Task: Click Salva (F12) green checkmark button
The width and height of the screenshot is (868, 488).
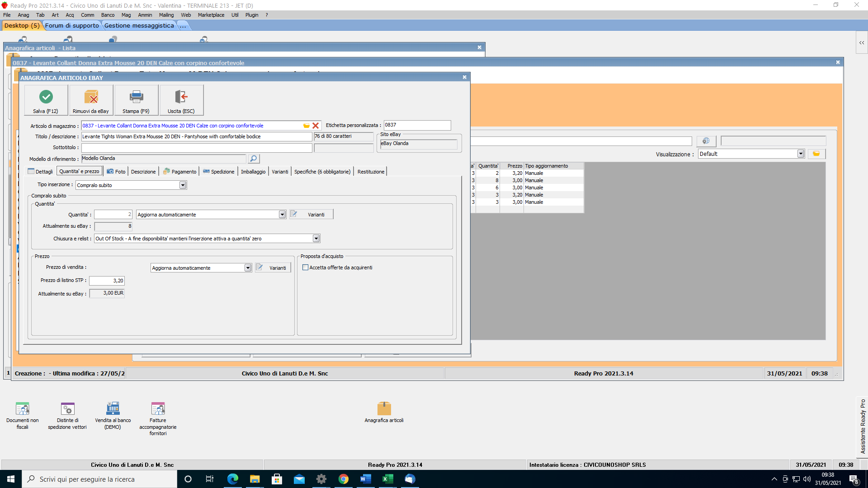Action: (46, 100)
